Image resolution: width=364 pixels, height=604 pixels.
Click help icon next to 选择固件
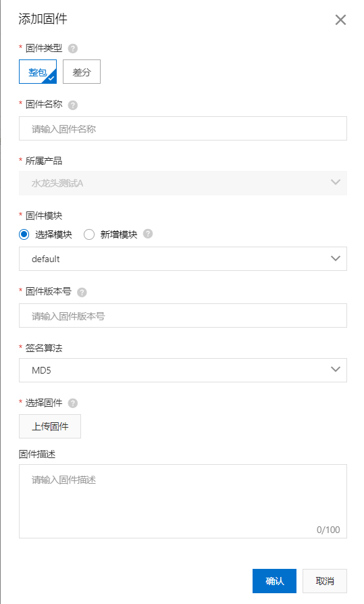[x=73, y=403]
